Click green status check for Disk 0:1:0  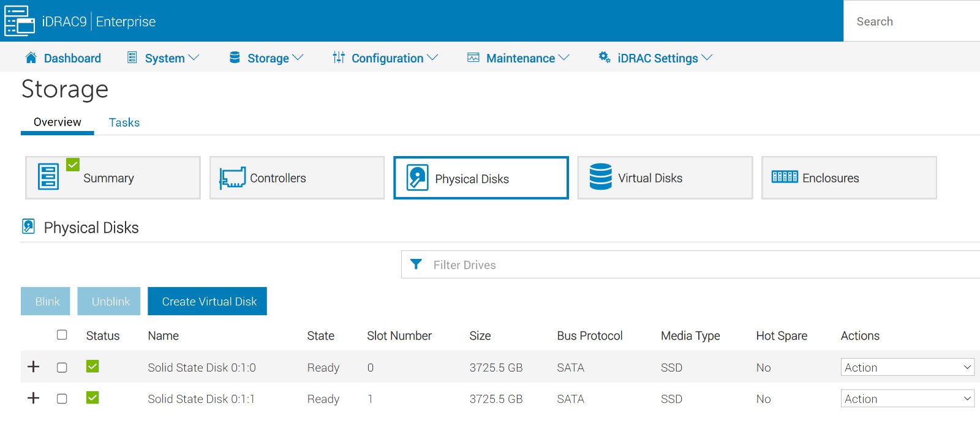pyautogui.click(x=92, y=366)
